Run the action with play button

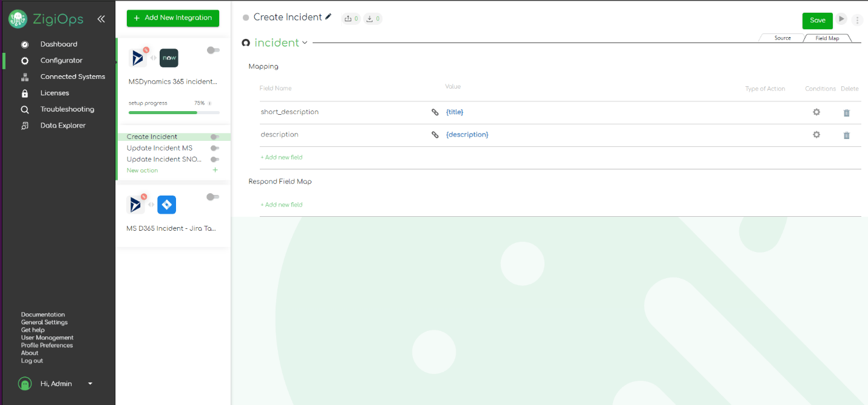[841, 19]
